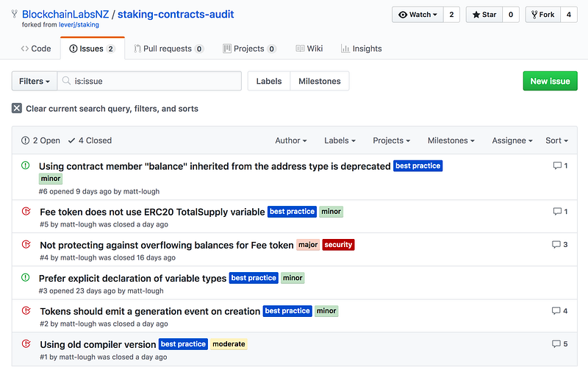Click the open status icon on issue #6
Viewport: 588px width, 375px height.
pyautogui.click(x=26, y=165)
